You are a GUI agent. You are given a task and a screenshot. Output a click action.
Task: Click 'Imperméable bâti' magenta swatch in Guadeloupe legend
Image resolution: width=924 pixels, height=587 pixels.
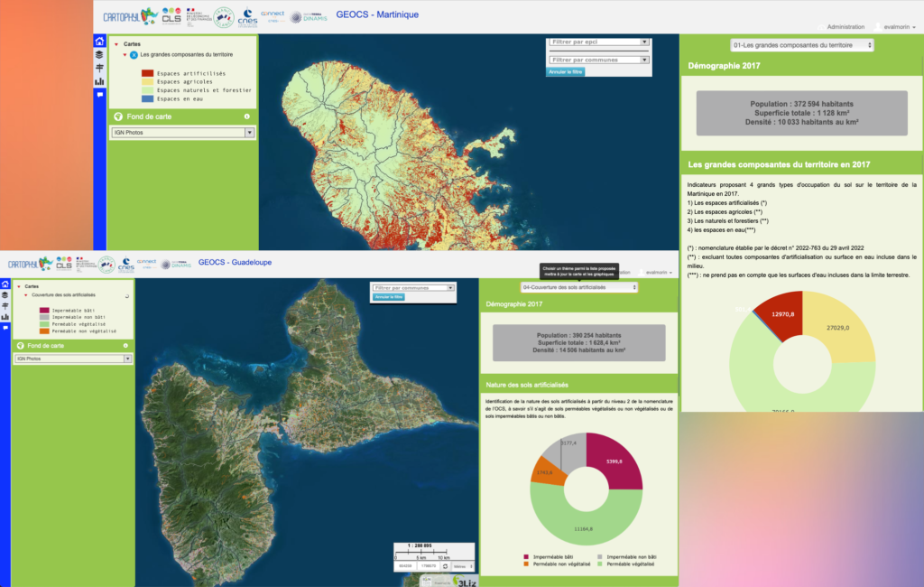coord(44,311)
